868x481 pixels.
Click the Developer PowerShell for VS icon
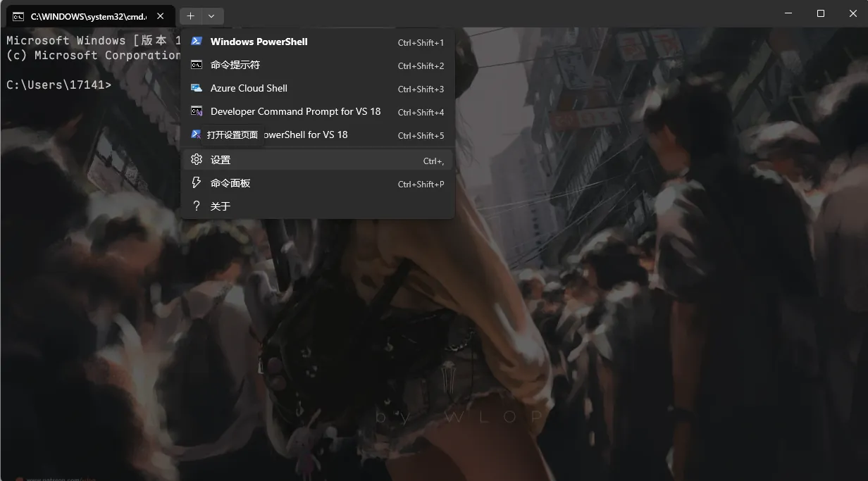coord(197,135)
